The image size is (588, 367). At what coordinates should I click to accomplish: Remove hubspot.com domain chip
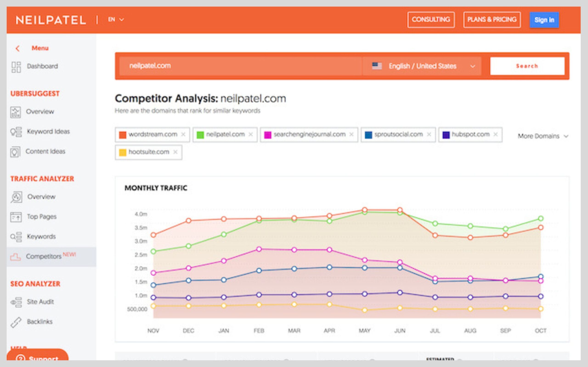click(495, 134)
